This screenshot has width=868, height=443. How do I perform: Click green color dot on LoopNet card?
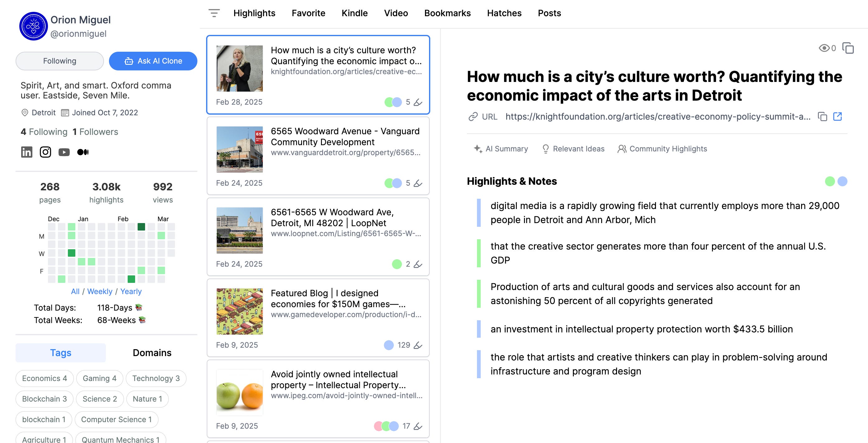[x=397, y=264]
